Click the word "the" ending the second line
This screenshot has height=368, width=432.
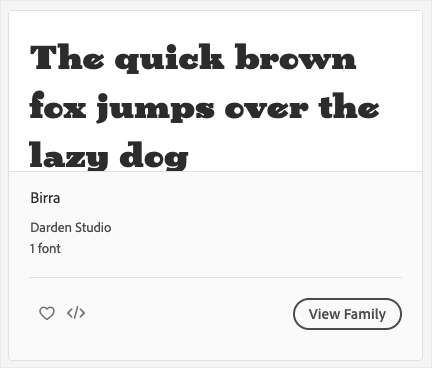[x=349, y=106]
